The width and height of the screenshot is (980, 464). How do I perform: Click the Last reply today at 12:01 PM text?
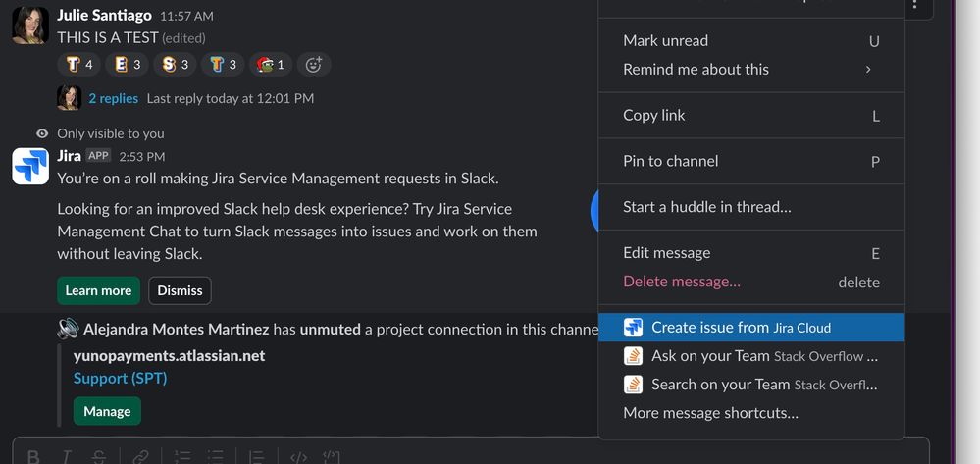[x=230, y=98]
